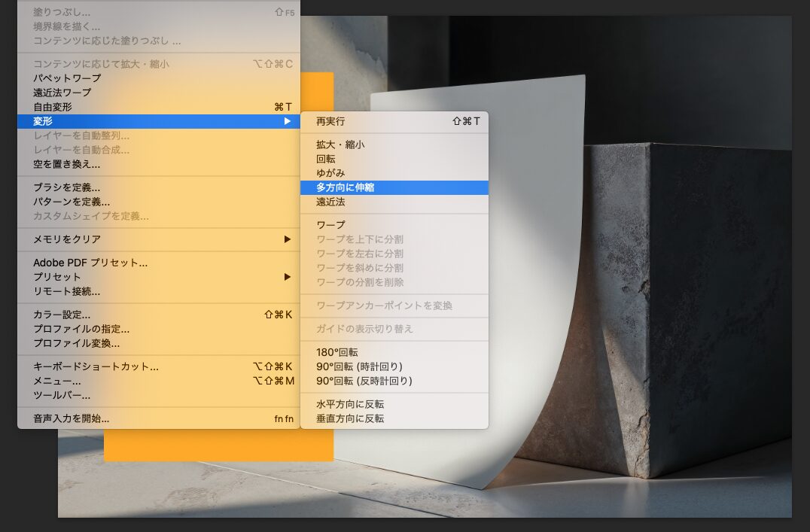Open キーボードショートカット... settings
Viewport: 810px width, 532px height.
159,366
